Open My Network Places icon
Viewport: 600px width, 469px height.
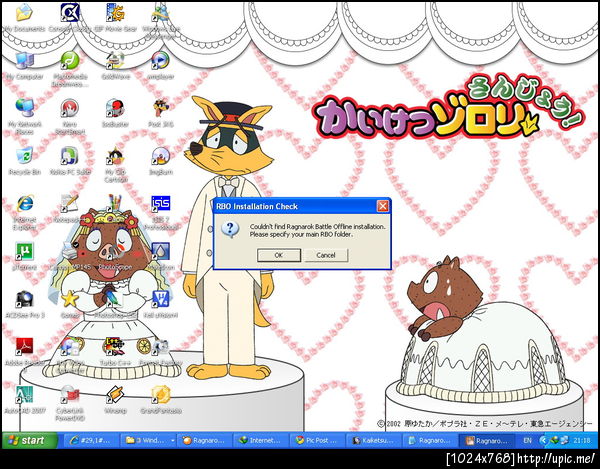pyautogui.click(x=24, y=116)
